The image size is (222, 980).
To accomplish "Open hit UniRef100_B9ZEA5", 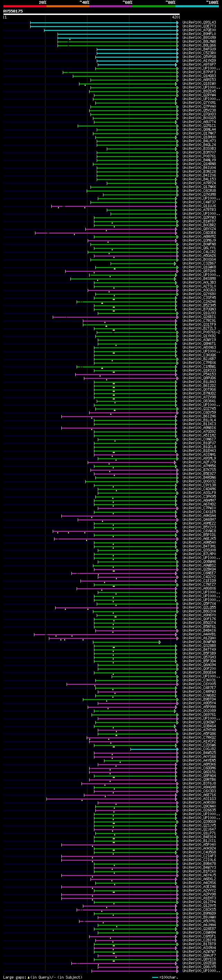I will coord(199,91).
